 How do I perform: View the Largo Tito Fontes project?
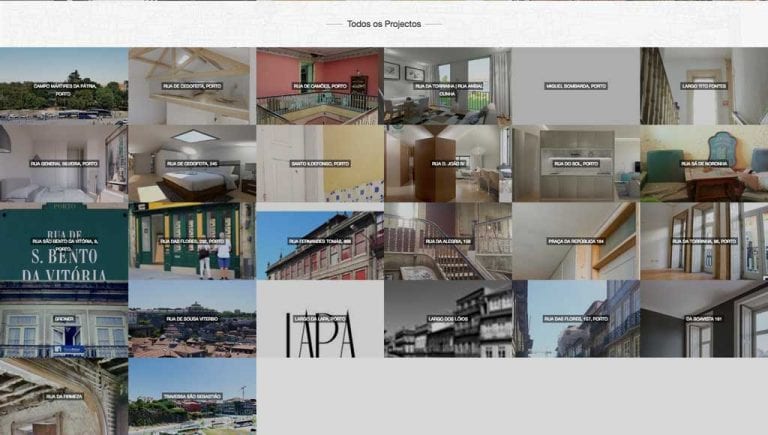pyautogui.click(x=704, y=86)
